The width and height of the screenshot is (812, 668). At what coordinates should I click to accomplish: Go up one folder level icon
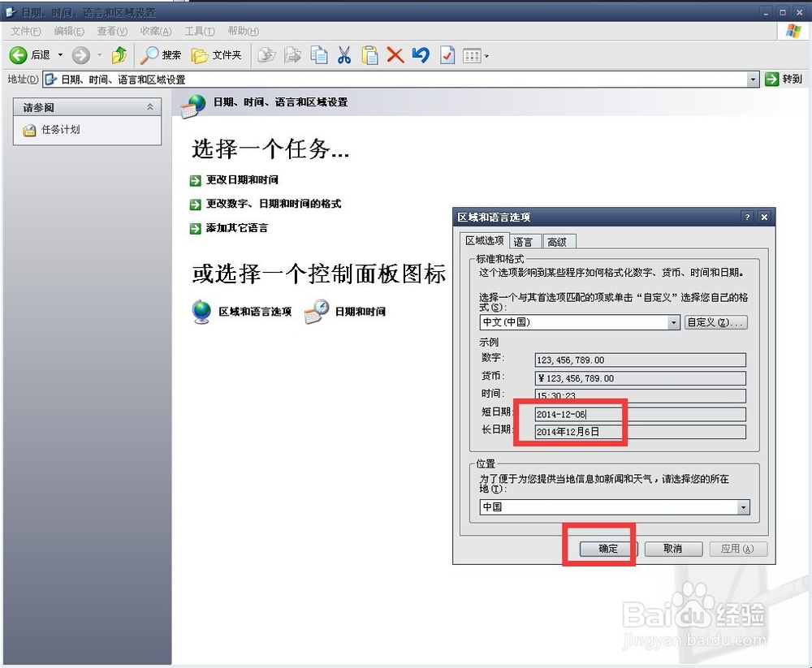coord(119,55)
